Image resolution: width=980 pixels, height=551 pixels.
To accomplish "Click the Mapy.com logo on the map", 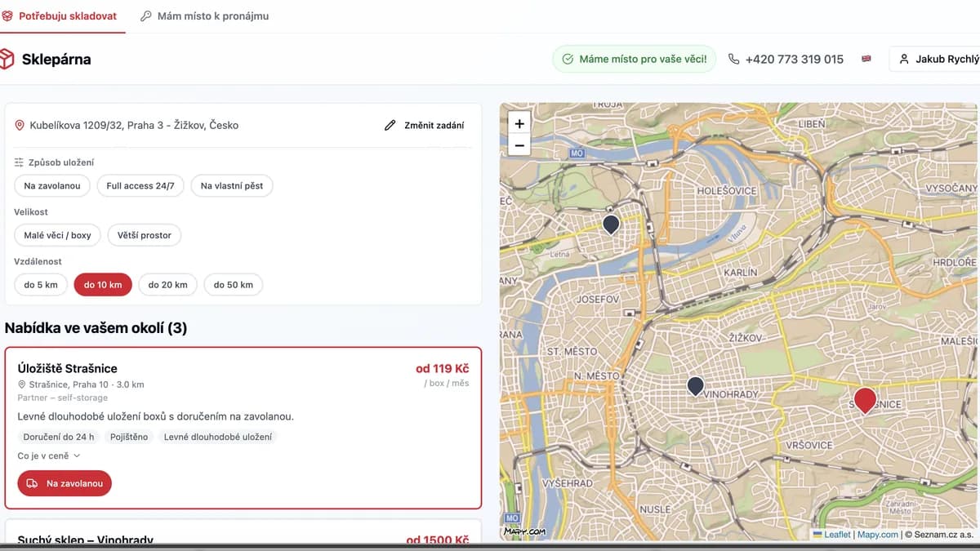I will 524,531.
